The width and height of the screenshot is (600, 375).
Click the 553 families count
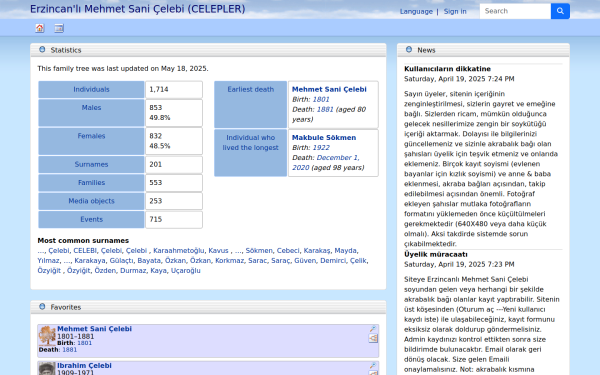[155, 183]
